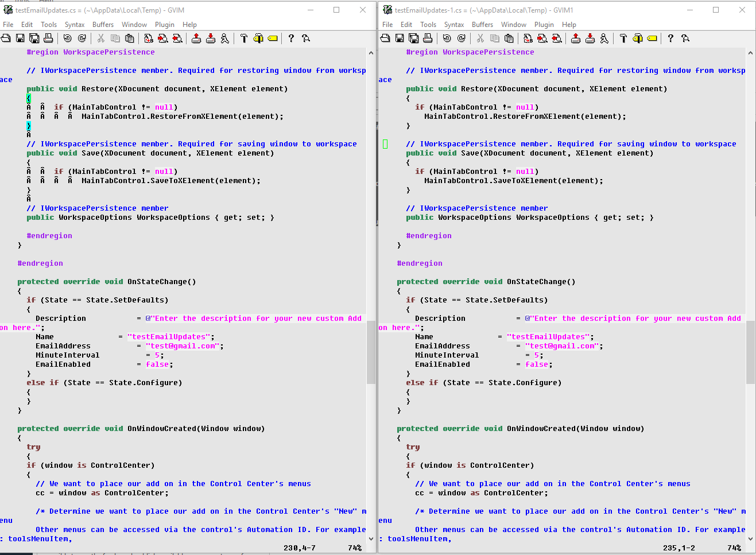756x555 pixels.
Task: Open file icon in left GVIM toolbar
Action: (6, 38)
